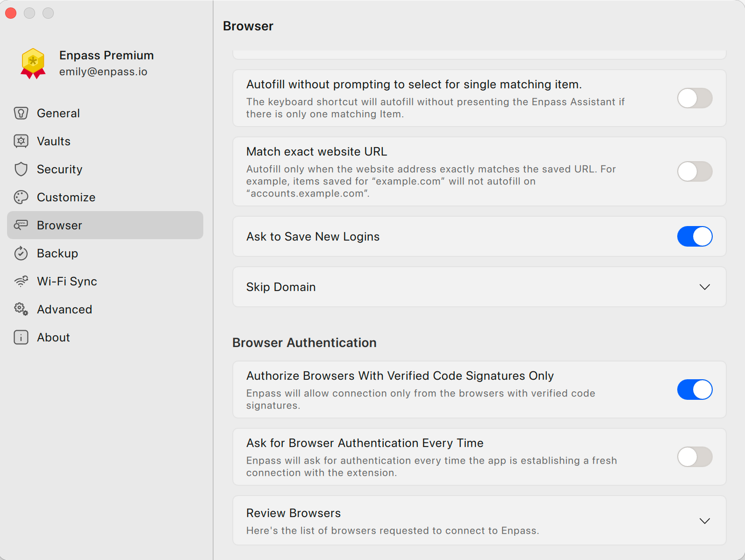Viewport: 745px width, 560px height.
Task: Click the Vaults safe icon
Action: pos(21,141)
